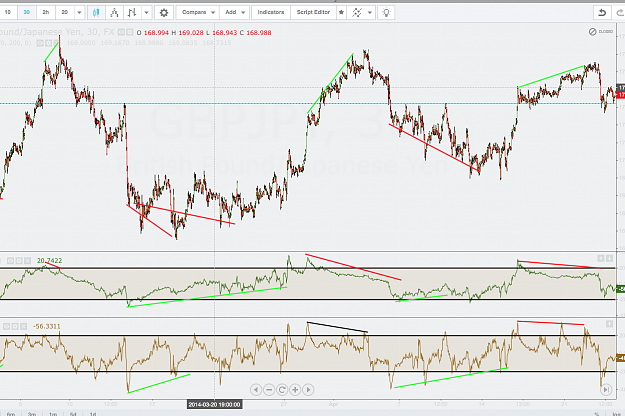Switch to the 30 minute interval
The image size is (625, 416).
(x=27, y=12)
